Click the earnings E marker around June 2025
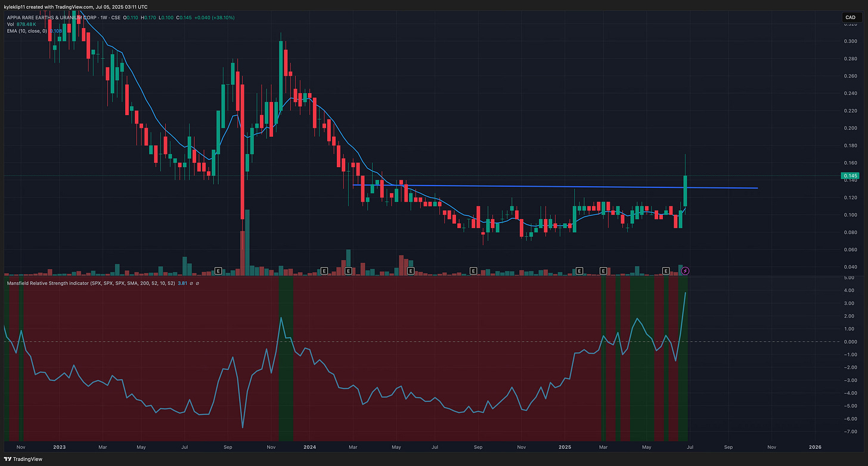The height and width of the screenshot is (466, 868). click(666, 271)
